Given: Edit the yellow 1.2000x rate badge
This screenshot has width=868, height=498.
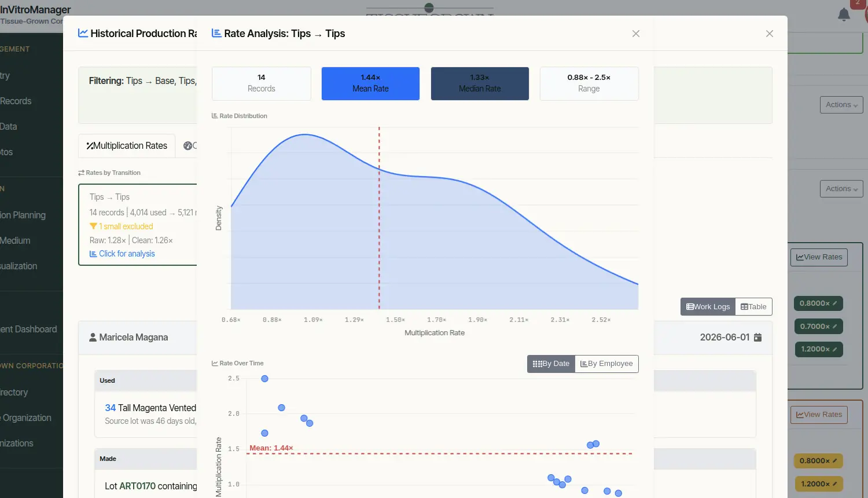Looking at the screenshot, I should click(x=818, y=484).
